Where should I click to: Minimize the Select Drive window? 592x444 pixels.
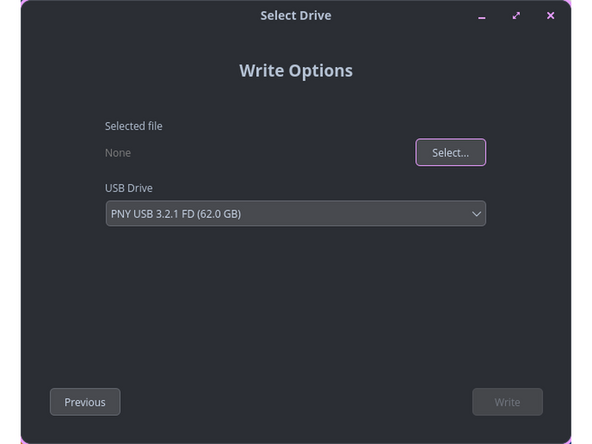click(x=482, y=16)
